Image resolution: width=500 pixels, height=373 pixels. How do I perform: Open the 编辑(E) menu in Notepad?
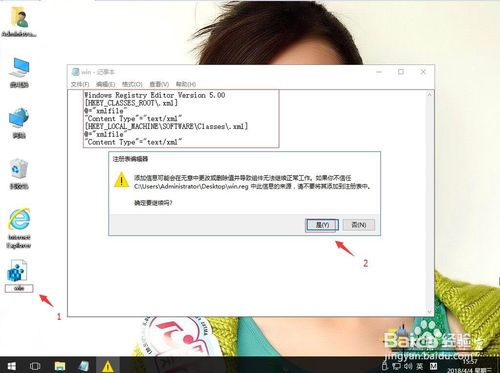pos(105,84)
